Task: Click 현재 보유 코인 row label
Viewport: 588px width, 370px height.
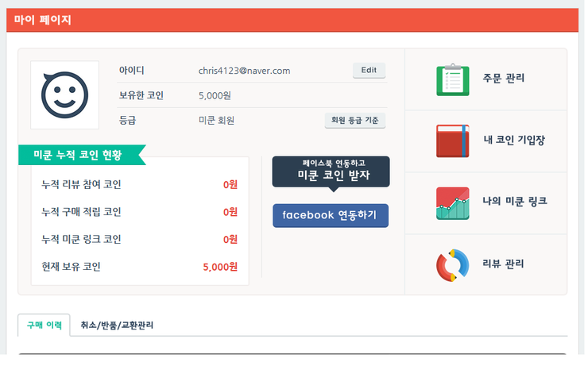Action: point(71,267)
